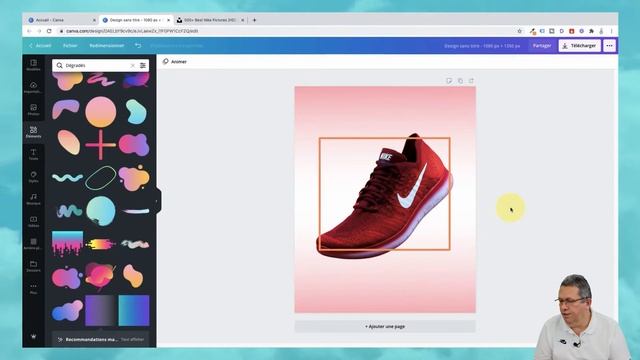Go back to Accueil in the Canva header
Viewport: 640px width, 360px height.
point(40,46)
